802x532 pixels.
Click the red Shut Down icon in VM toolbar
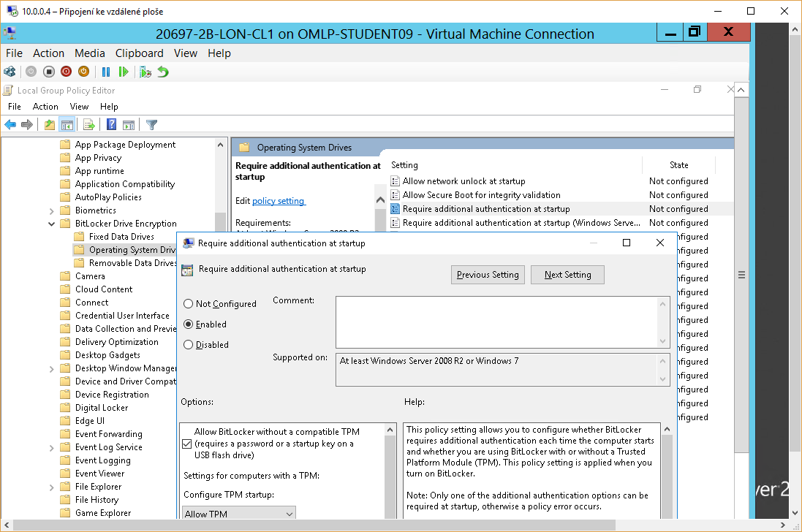[x=66, y=72]
